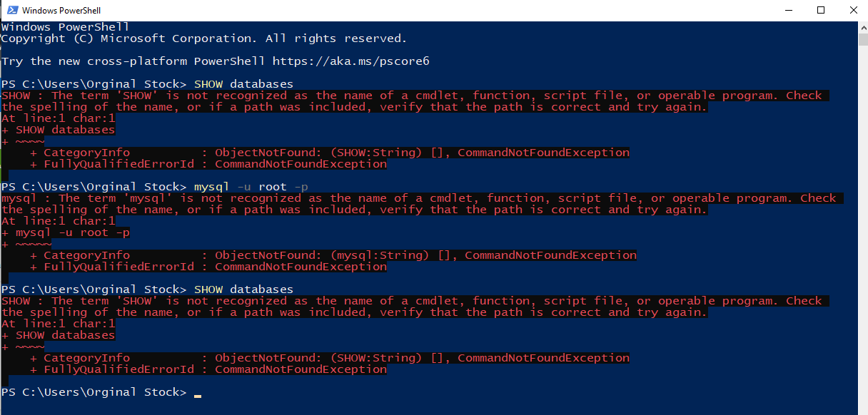Image resolution: width=868 pixels, height=415 pixels.
Task: Click the "mysql -u root -p" command at the prompt
Action: click(x=251, y=187)
